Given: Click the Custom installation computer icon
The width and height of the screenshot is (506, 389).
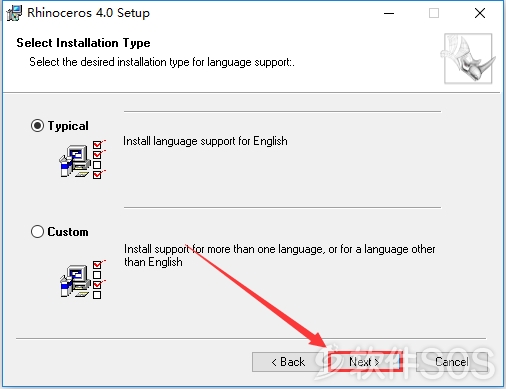Looking at the screenshot, I should point(82,279).
